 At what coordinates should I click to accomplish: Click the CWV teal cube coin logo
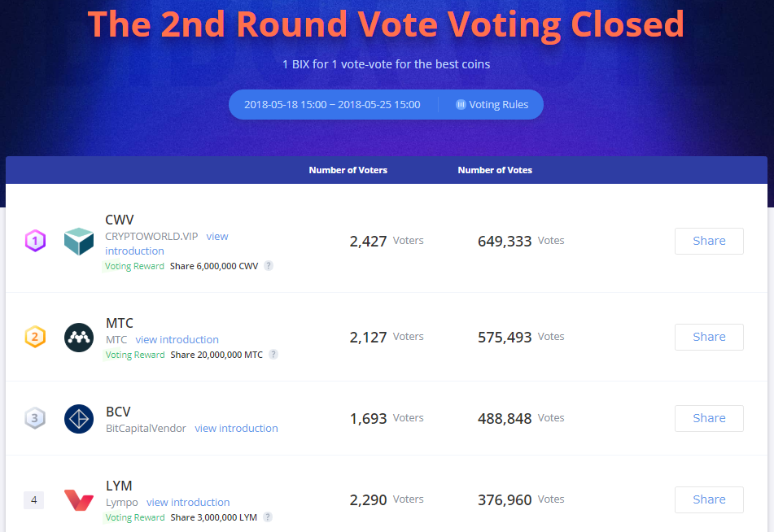(x=79, y=242)
